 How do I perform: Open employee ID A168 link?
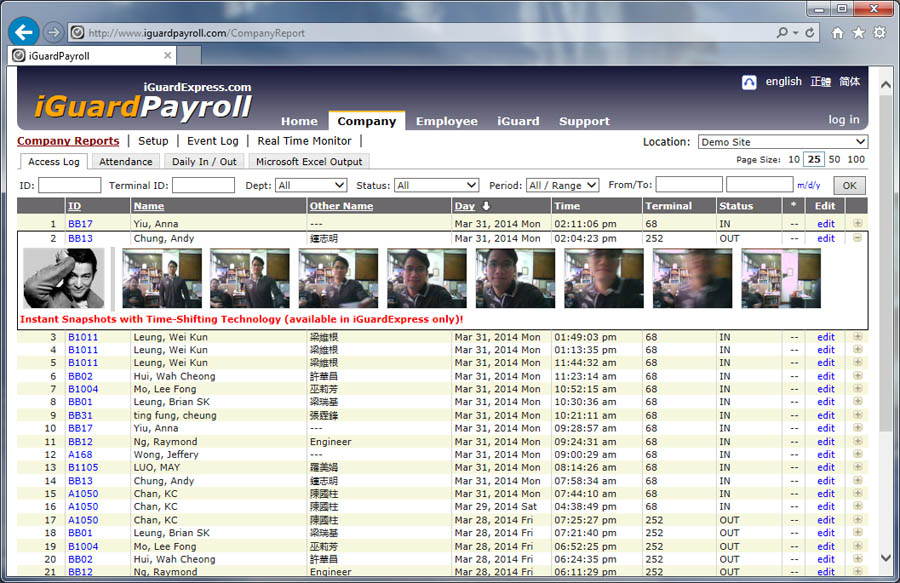[x=80, y=454]
